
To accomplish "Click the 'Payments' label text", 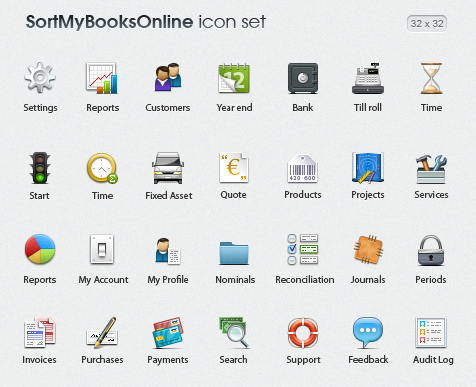I will tap(168, 360).
